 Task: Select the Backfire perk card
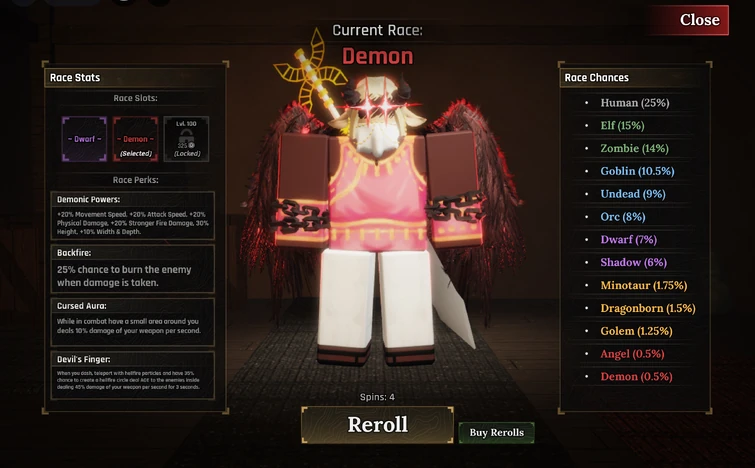point(132,269)
